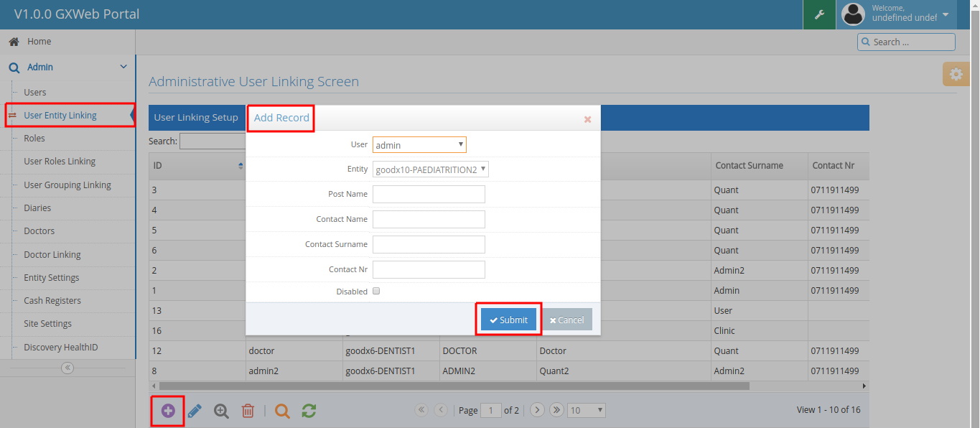Select the row with ID 8
The width and height of the screenshot is (980, 428).
click(509, 371)
